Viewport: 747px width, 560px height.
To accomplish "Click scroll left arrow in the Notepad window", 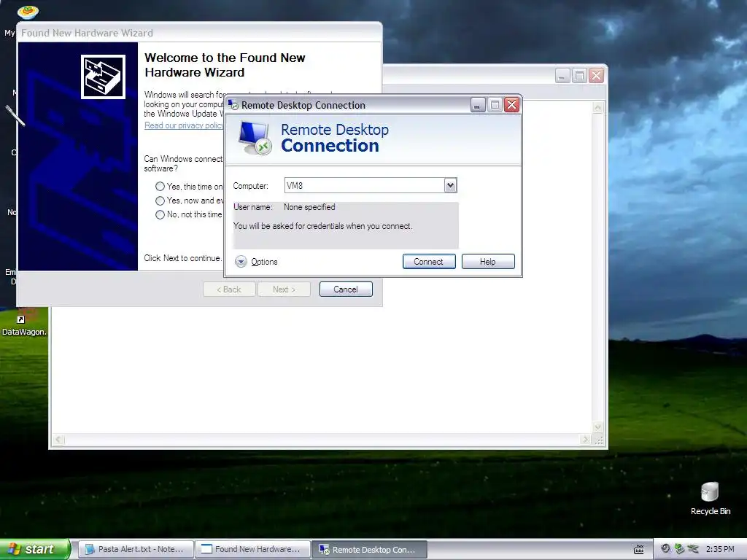I will pyautogui.click(x=58, y=439).
